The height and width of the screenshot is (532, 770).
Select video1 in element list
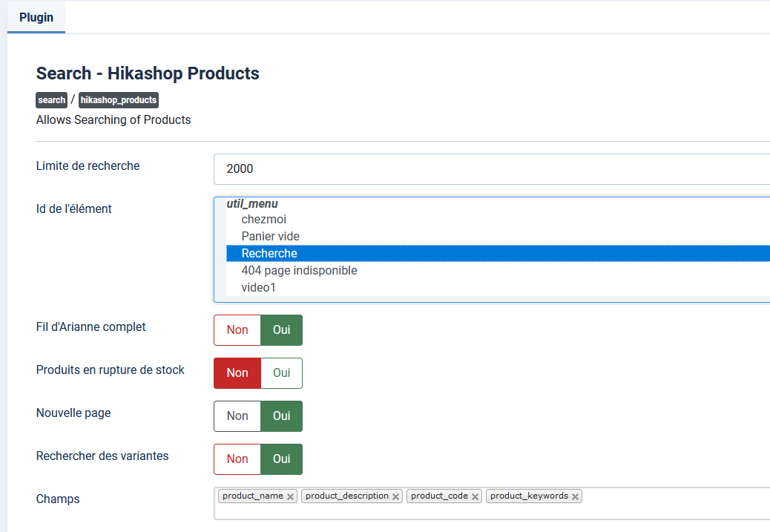(x=258, y=288)
